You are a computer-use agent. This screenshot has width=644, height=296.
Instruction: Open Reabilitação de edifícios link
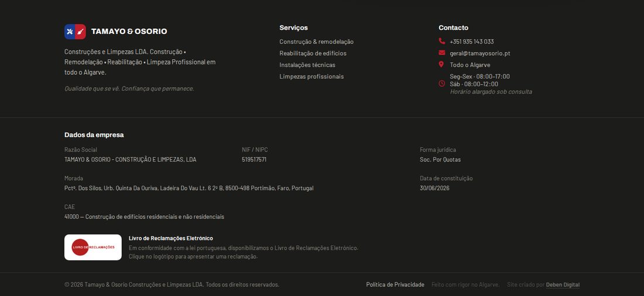pyautogui.click(x=313, y=53)
